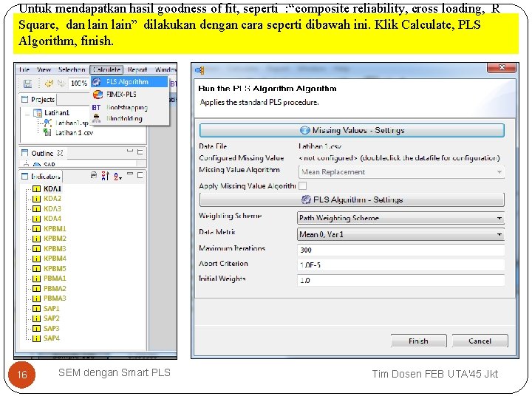532x399 pixels.
Task: Select the KDA2 indicator
Action: pyautogui.click(x=52, y=199)
